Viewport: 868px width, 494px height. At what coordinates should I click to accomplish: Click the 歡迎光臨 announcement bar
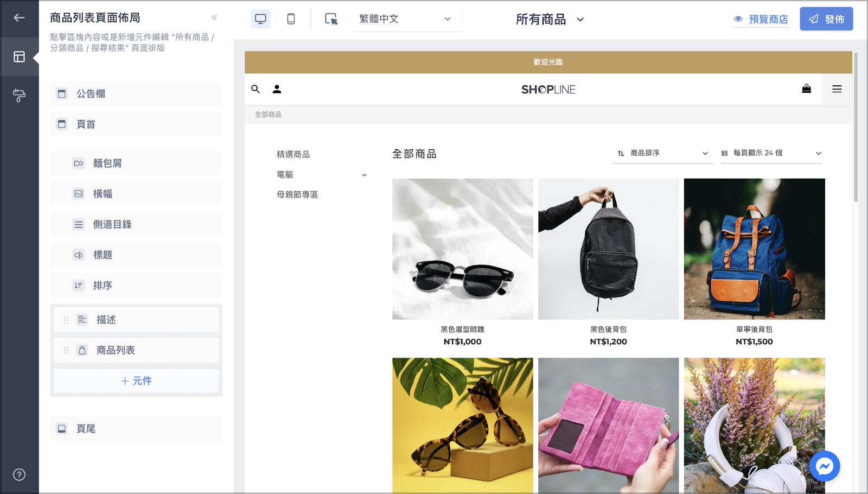(548, 62)
